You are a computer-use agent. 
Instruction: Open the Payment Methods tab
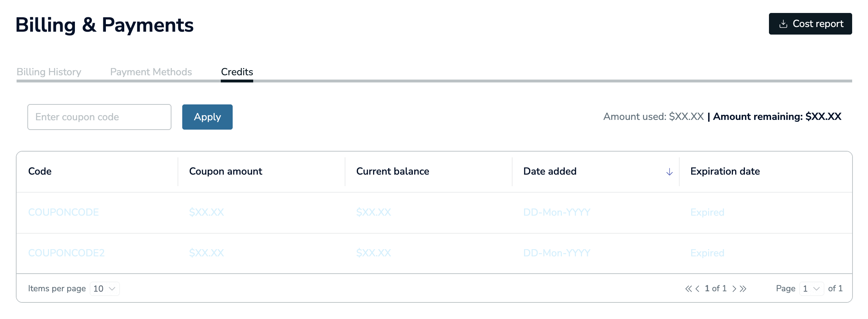click(x=151, y=72)
